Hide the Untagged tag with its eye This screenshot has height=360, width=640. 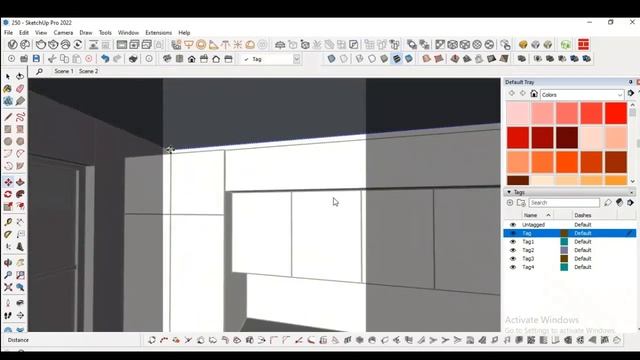pyautogui.click(x=513, y=225)
